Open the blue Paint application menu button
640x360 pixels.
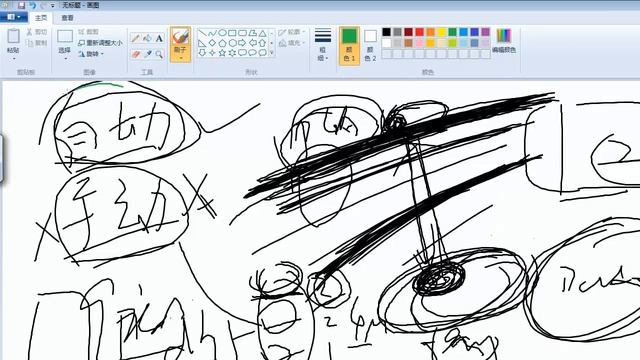pyautogui.click(x=13, y=17)
